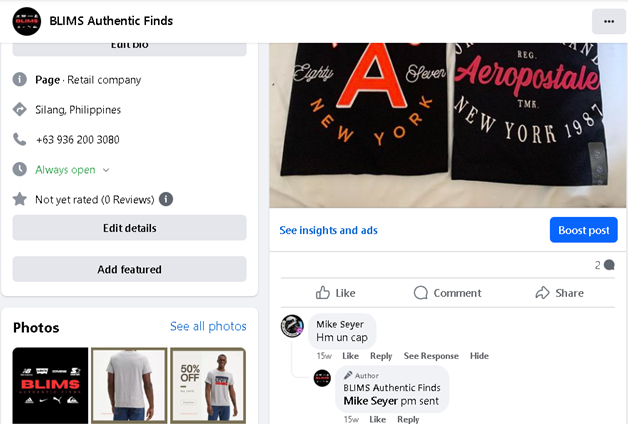Click See Response under Mike's comment

431,356
